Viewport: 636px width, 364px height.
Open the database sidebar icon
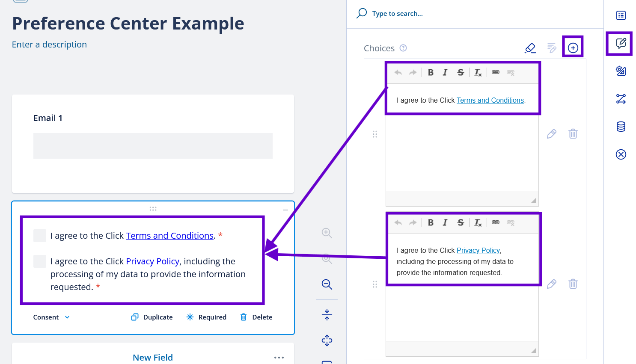tap(621, 127)
